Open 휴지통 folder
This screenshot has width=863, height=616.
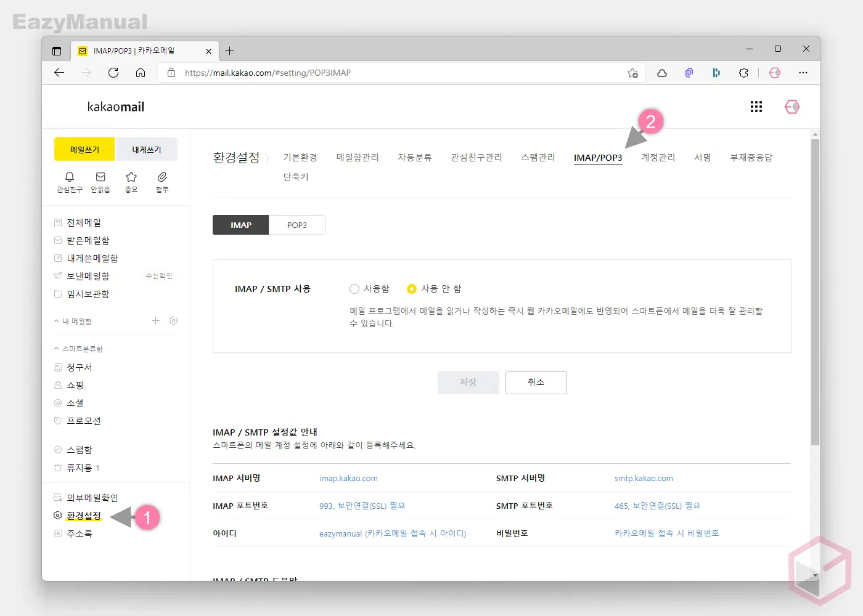(80, 468)
